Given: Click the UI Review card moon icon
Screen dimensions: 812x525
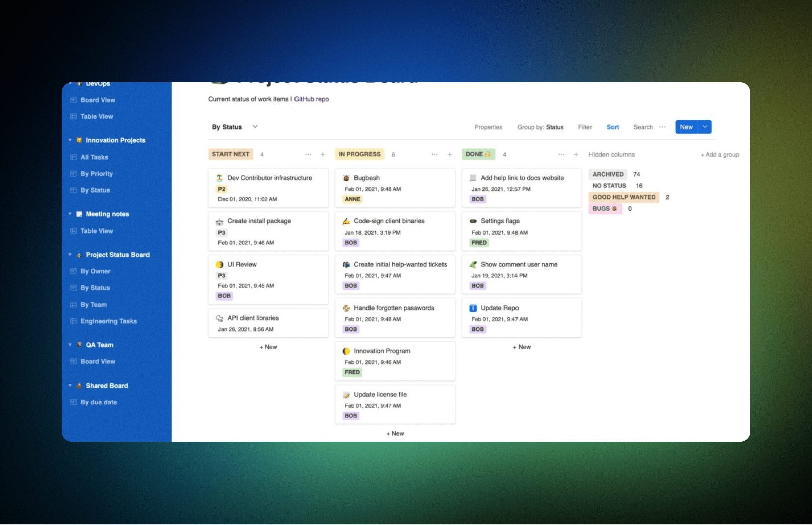Looking at the screenshot, I should [x=219, y=265].
